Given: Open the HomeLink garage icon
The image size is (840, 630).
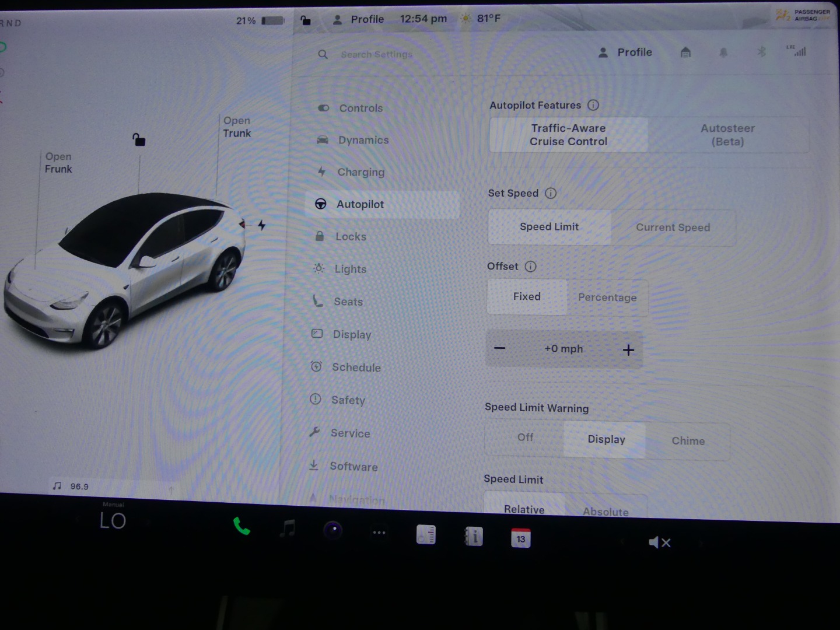Looking at the screenshot, I should tap(685, 52).
